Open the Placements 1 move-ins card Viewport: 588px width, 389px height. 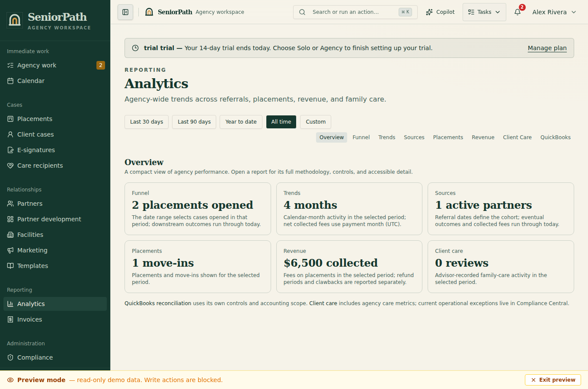point(198,267)
